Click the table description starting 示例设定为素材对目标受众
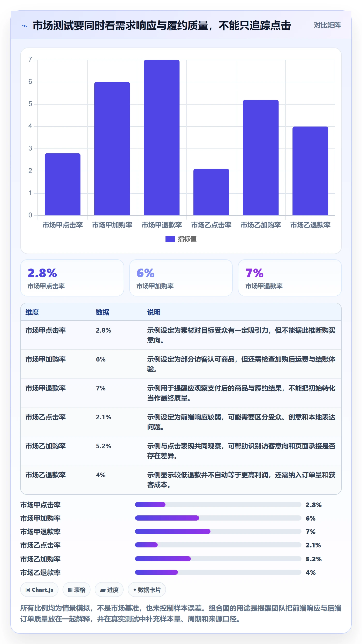This screenshot has width=362, height=644. [x=241, y=335]
